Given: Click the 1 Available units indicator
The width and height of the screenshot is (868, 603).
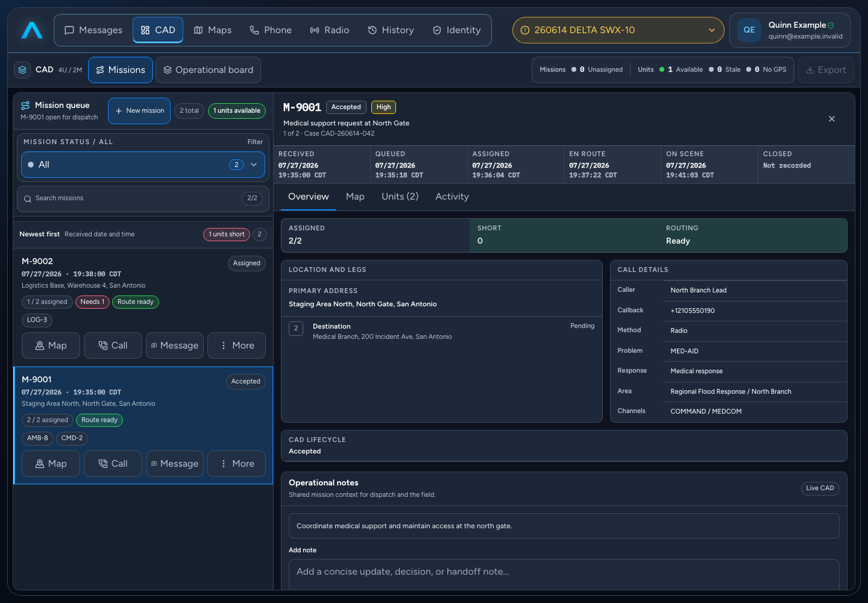Looking at the screenshot, I should click(x=681, y=70).
